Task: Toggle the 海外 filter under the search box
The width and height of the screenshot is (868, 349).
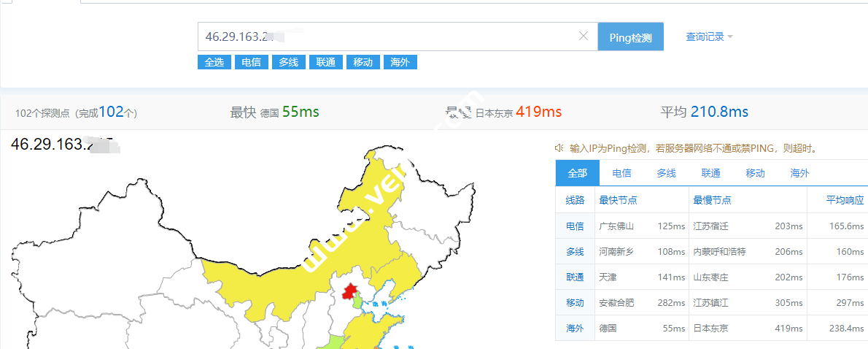Action: point(400,62)
